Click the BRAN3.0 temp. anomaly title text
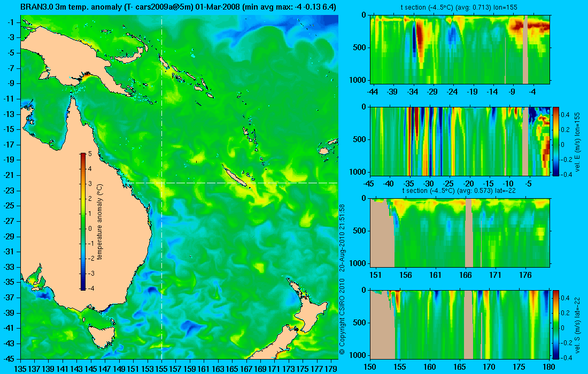 [x=179, y=7]
